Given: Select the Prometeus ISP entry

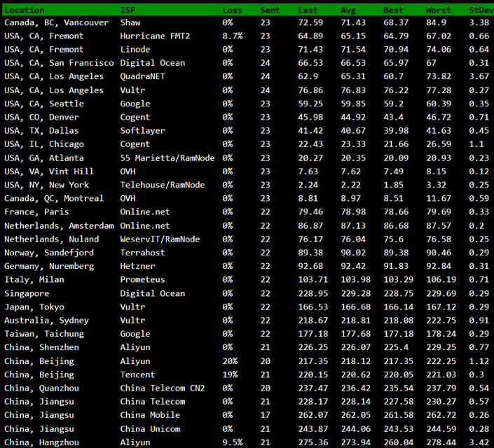Looking at the screenshot, I should pyautogui.click(x=142, y=279).
